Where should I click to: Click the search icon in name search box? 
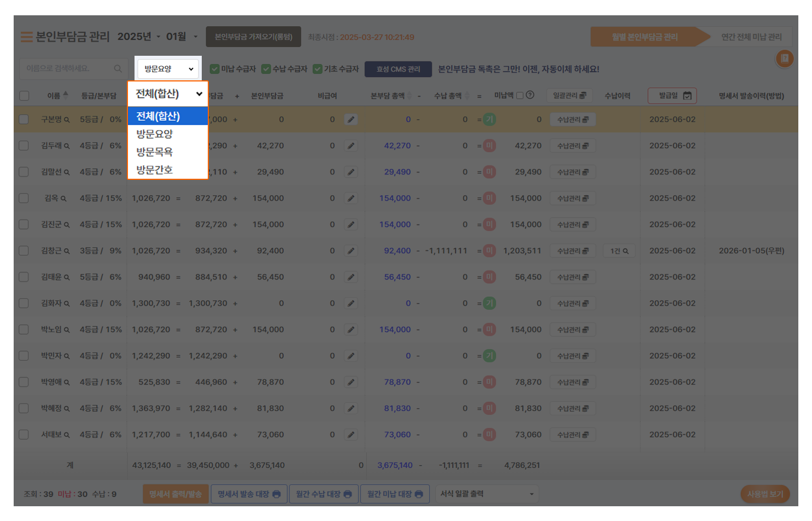118,69
